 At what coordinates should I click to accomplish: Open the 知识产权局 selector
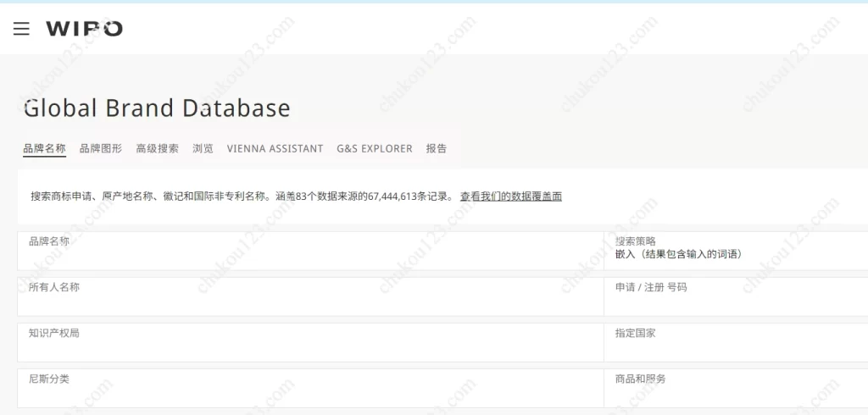(309, 344)
